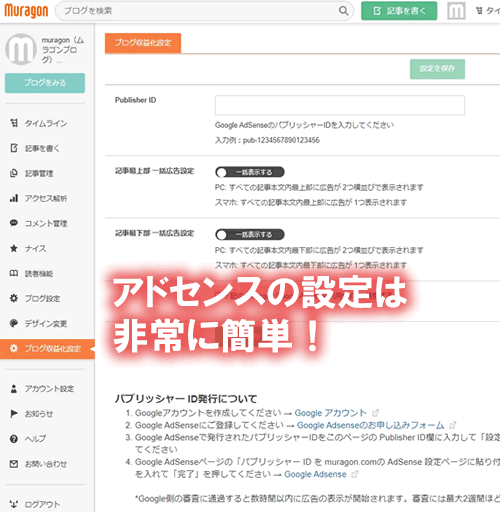The width and height of the screenshot is (500, 512).
Task: Open お知らせ sidebar item
Action: coord(39,414)
